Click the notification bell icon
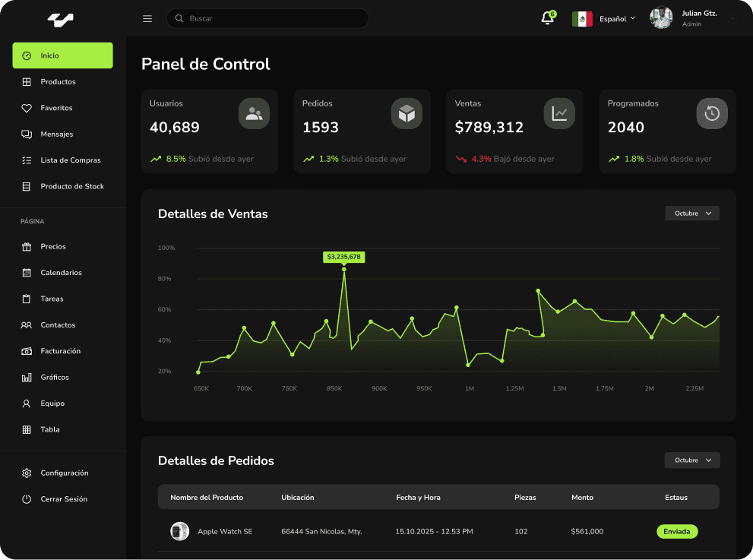Screen dimensions: 753x560 pos(547,19)
